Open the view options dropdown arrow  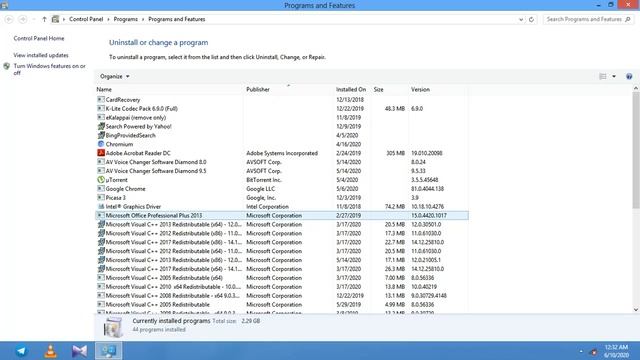(614, 76)
